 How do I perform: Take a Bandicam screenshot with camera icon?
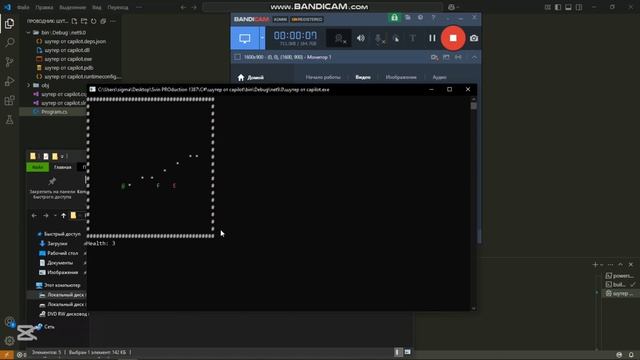click(x=473, y=38)
